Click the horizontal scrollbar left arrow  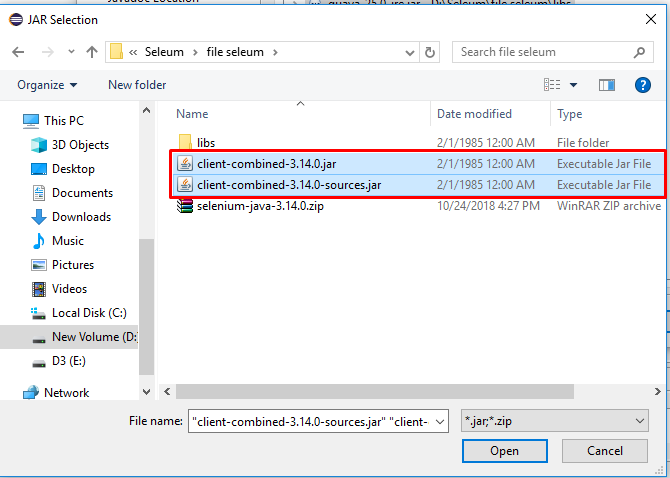tap(168, 391)
